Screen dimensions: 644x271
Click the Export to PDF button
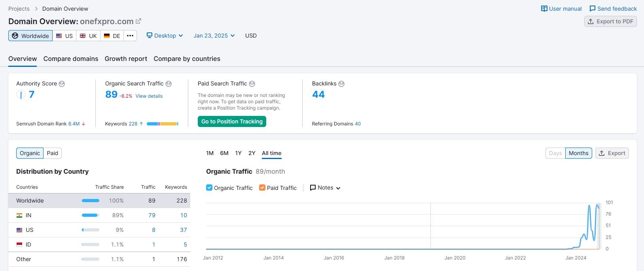pos(610,21)
